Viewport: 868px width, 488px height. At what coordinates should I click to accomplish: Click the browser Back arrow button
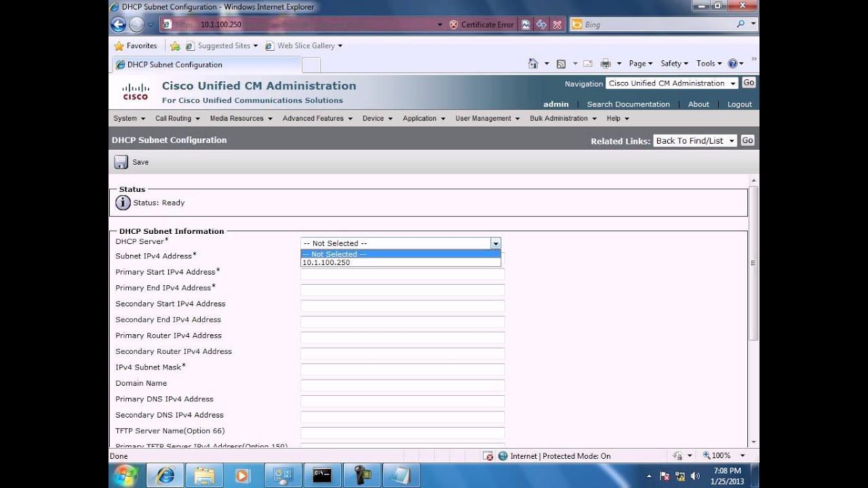118,24
